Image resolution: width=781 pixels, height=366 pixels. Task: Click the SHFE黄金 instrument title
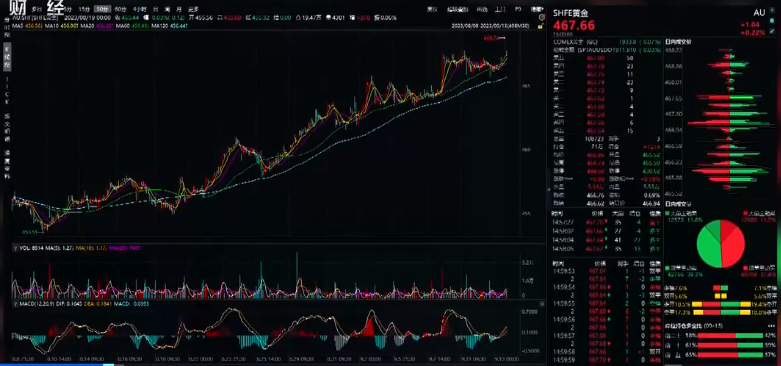point(570,13)
